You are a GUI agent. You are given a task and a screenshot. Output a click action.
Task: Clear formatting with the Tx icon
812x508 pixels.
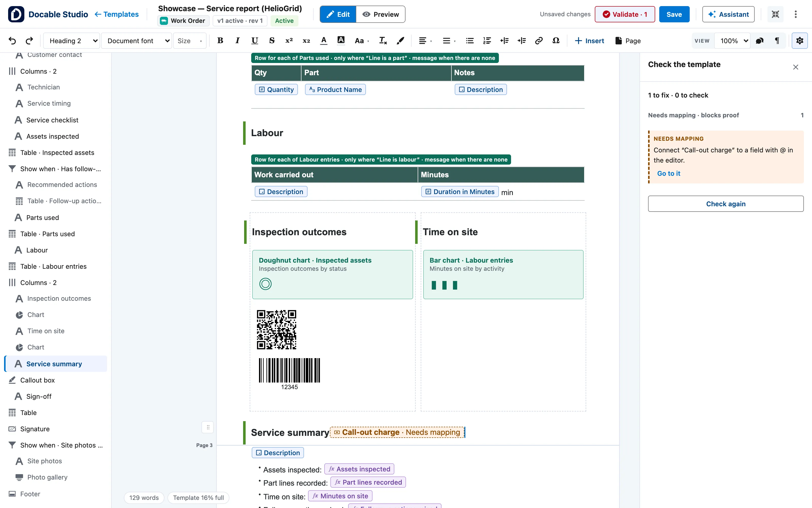coord(383,41)
